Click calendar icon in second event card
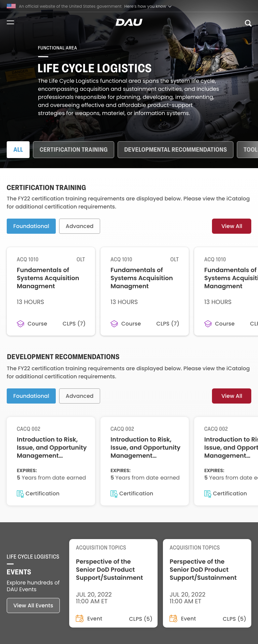The height and width of the screenshot is (644, 258). point(173,618)
